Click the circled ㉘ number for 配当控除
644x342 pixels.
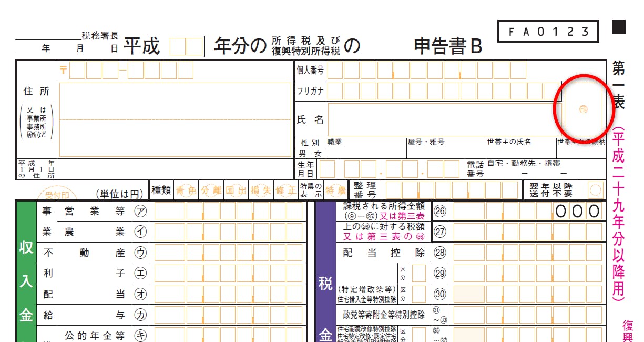coord(439,253)
